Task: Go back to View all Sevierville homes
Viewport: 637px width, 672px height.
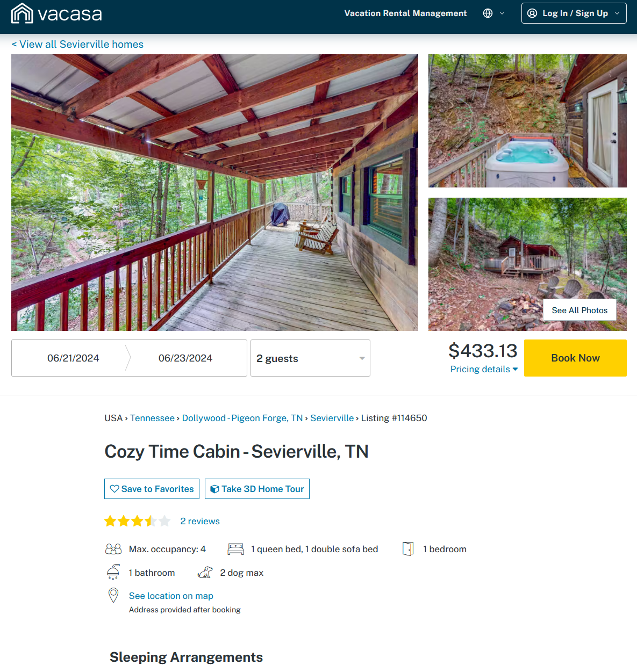Action: click(77, 45)
